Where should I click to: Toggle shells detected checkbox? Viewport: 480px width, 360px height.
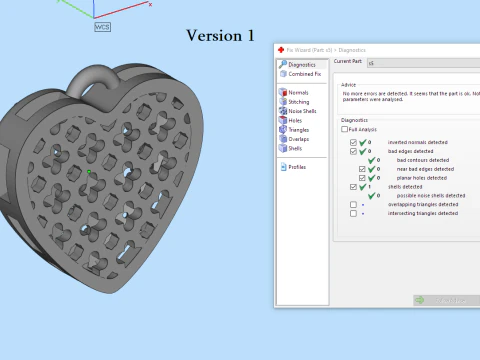(x=353, y=187)
